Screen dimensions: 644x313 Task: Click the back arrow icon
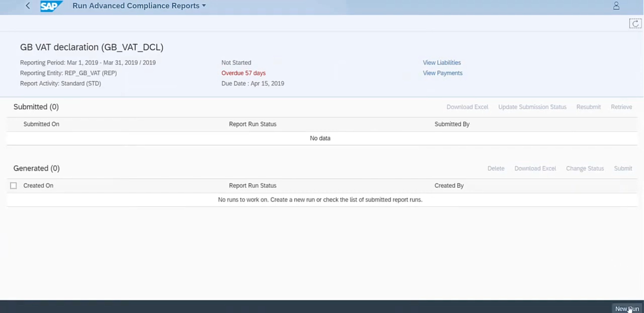[x=28, y=6]
